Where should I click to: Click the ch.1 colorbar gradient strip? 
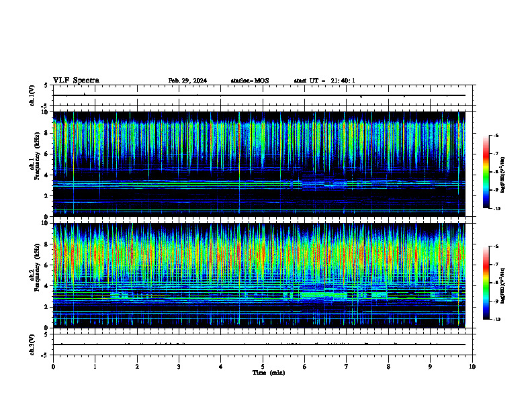[x=486, y=172]
